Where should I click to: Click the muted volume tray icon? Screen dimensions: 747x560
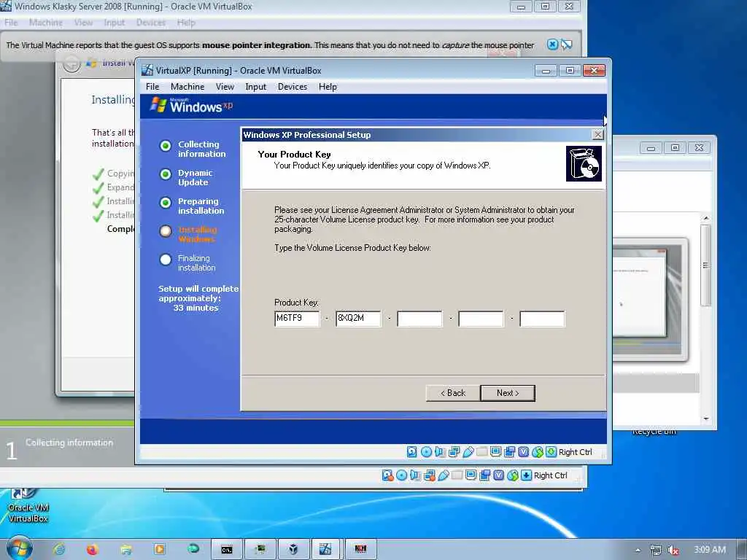click(x=673, y=550)
